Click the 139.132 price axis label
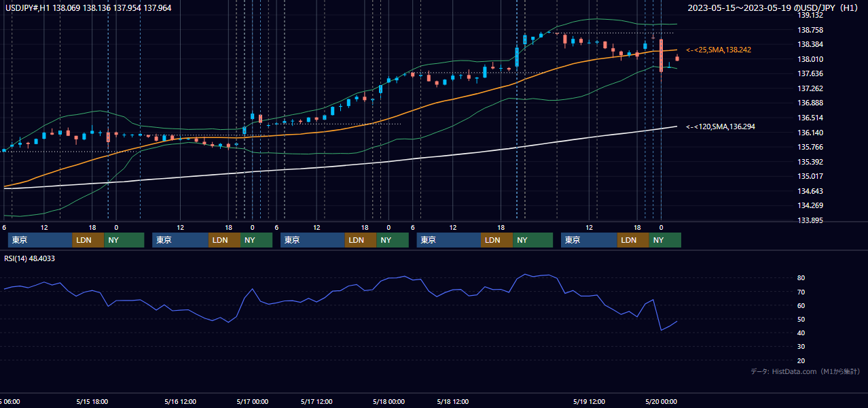The width and height of the screenshot is (868, 408). point(810,15)
